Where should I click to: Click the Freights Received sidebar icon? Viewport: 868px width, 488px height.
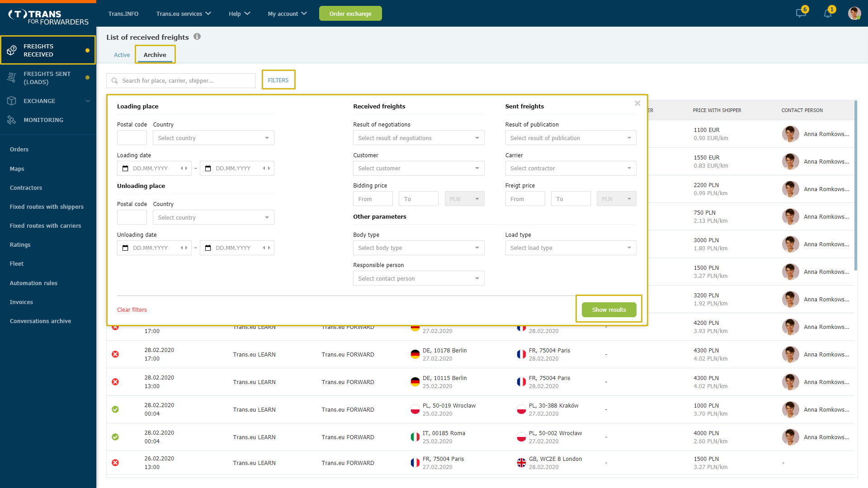(12, 50)
